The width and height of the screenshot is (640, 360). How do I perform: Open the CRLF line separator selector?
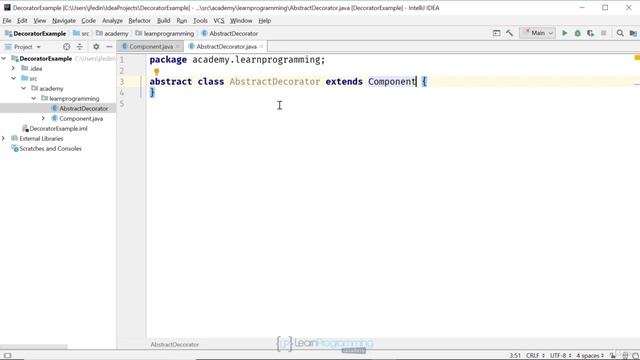pos(535,356)
